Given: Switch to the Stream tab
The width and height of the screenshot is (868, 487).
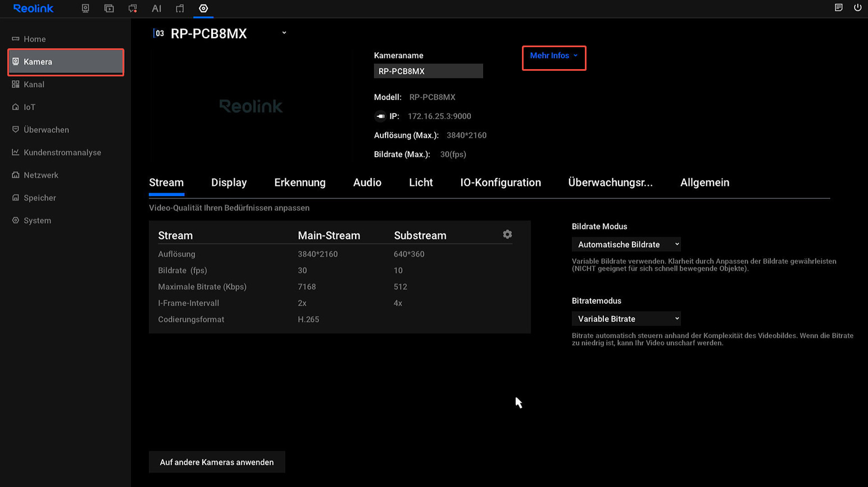Looking at the screenshot, I should [x=166, y=183].
